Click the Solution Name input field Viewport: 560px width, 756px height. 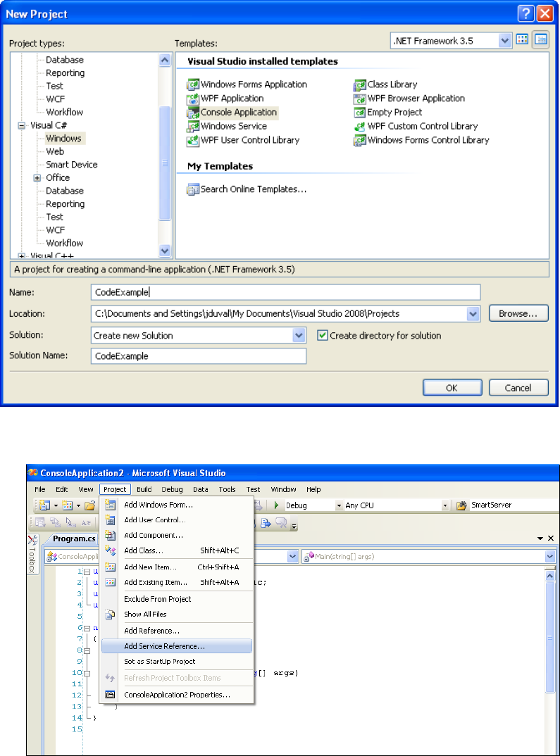point(198,355)
